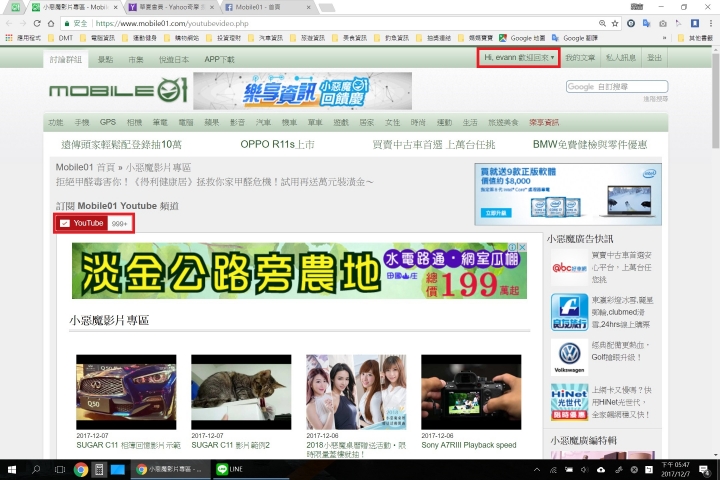This screenshot has height=480, width=720.
Task: Click the 登出 logout link
Action: click(654, 58)
